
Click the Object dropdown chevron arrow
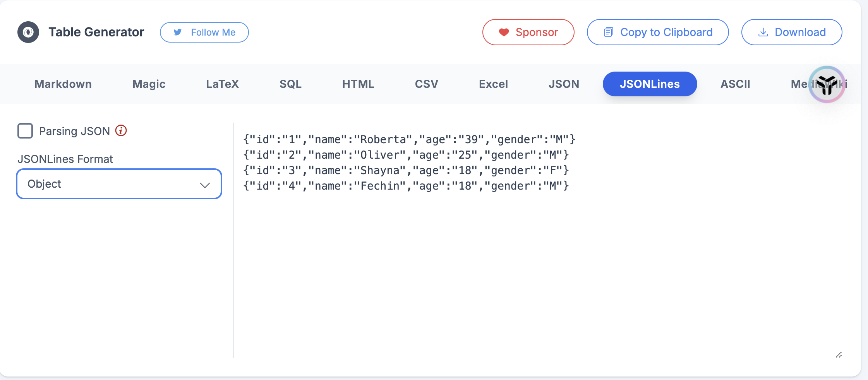tap(205, 185)
